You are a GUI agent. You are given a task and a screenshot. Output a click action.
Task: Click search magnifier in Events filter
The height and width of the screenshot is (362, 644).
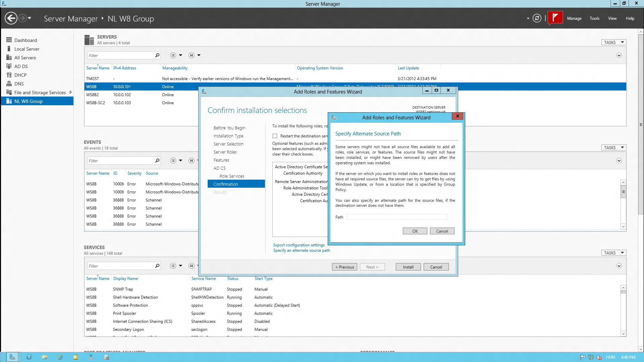click(157, 161)
